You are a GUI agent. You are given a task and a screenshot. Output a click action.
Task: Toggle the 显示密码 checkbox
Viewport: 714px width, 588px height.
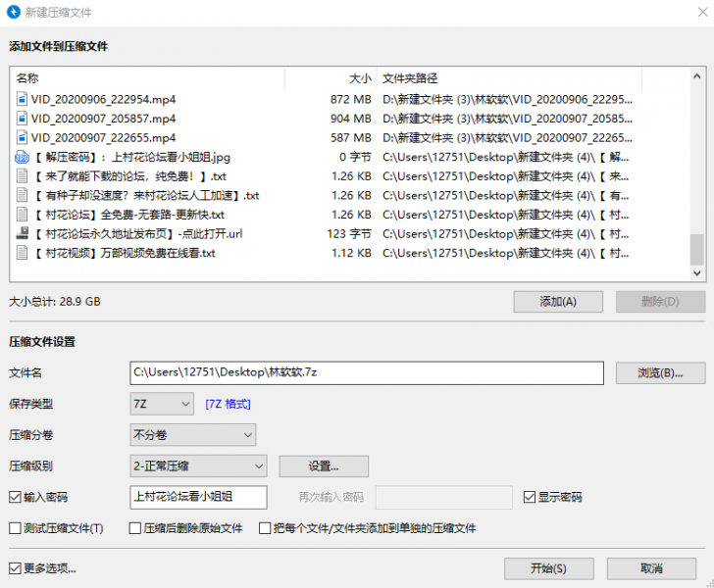pos(530,497)
